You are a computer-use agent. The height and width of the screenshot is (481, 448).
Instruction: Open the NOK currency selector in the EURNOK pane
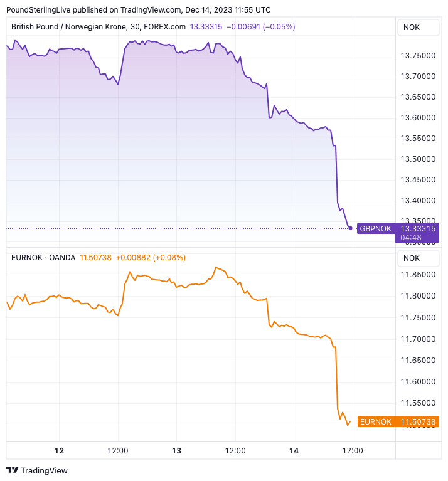click(412, 258)
